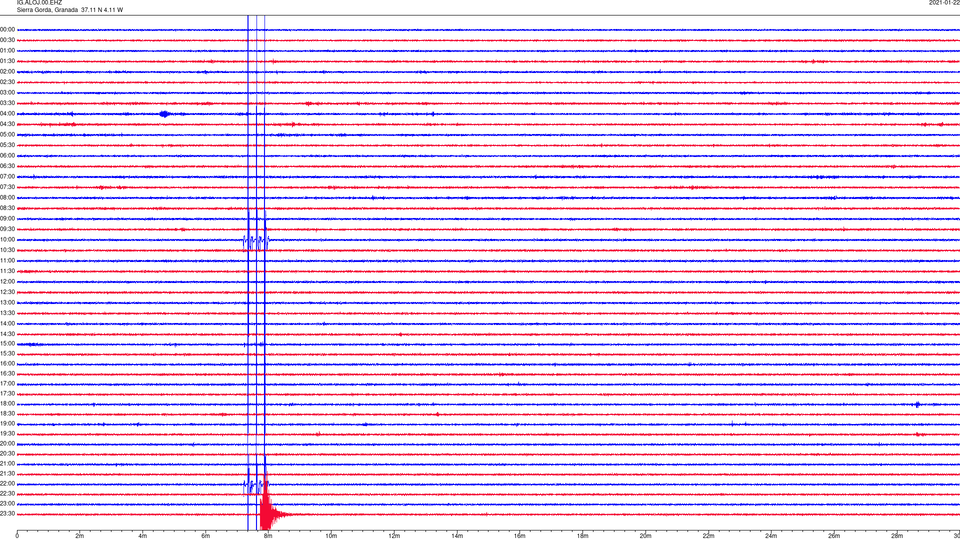The image size is (960, 540).
Task: Select the 03:00 time label
Action: tap(7, 92)
